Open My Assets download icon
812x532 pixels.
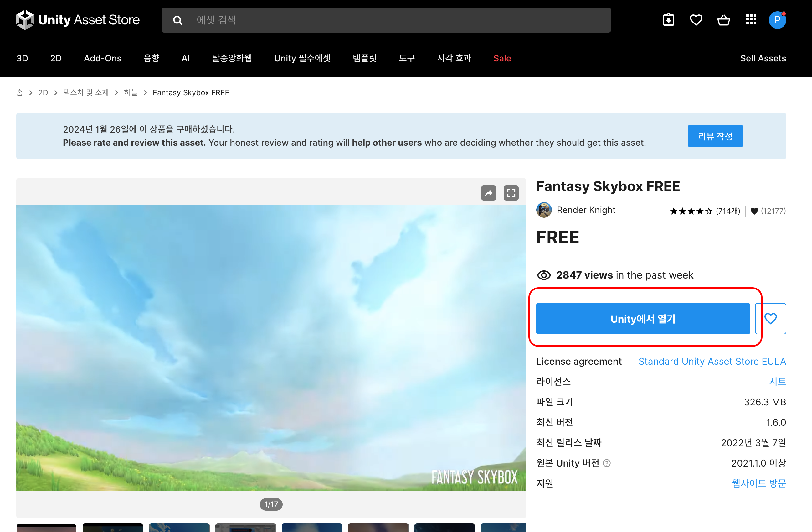668,20
